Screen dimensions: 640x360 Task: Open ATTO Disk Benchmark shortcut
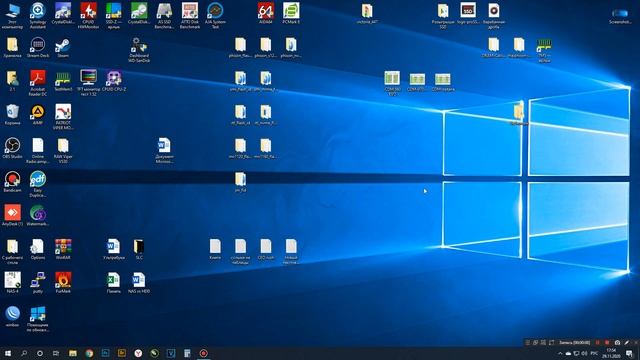point(189,16)
